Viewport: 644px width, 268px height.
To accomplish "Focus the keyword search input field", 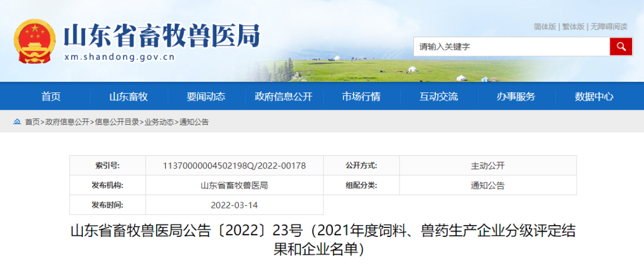I will (x=512, y=47).
